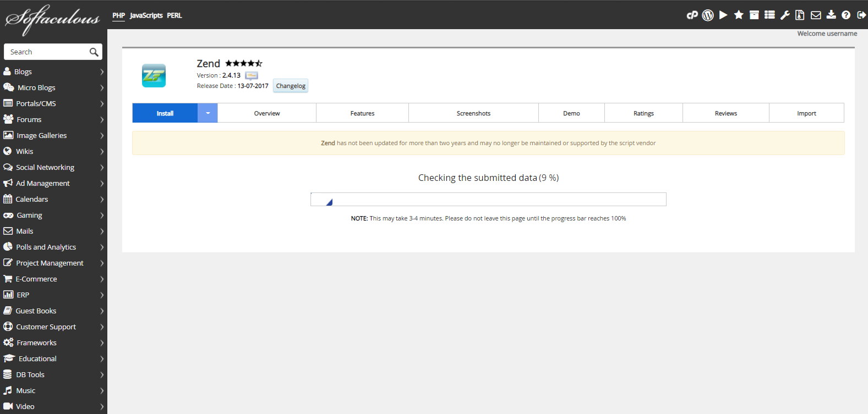Viewport: 868px width, 414px height.
Task: Go to the Softaculous logo home
Action: [x=52, y=19]
